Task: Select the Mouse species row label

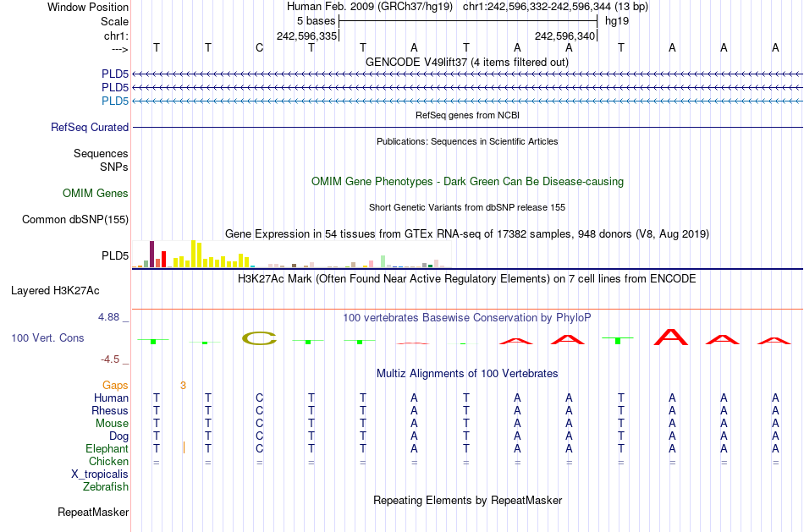Action: [x=112, y=424]
